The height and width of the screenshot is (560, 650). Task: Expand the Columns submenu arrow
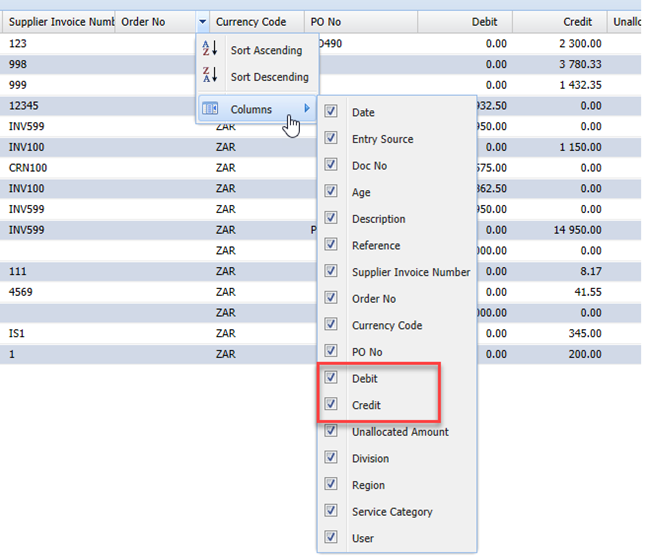[307, 109]
